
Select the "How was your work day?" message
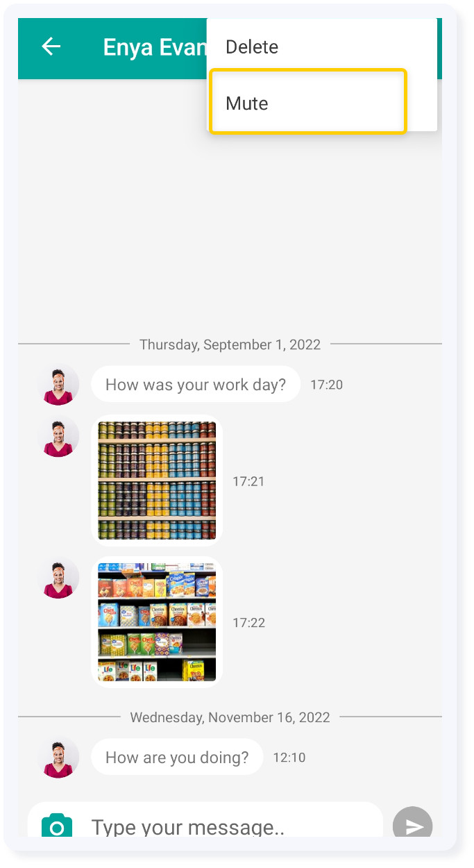[196, 384]
